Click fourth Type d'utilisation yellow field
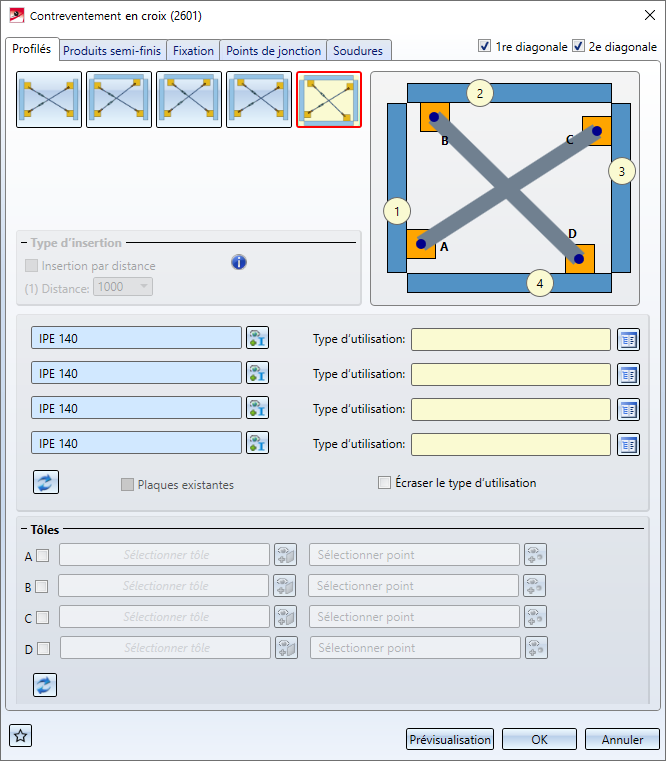Screen dimensions: 666x761 [x=511, y=444]
